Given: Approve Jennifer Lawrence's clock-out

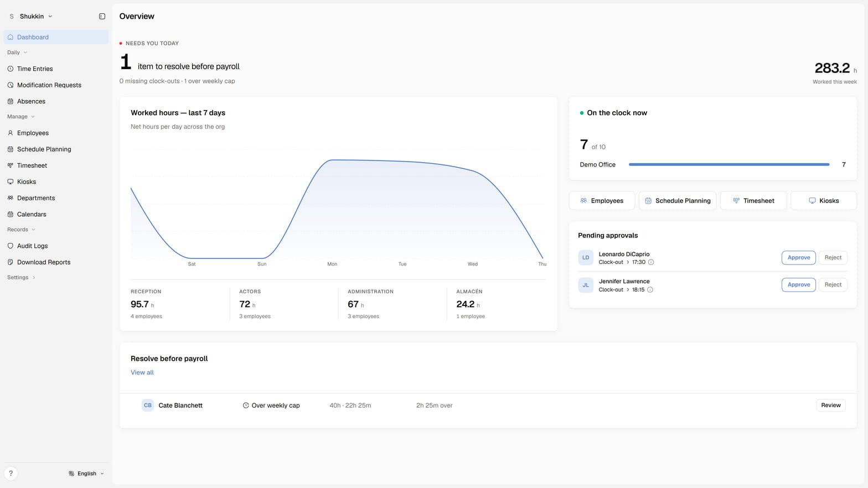Looking at the screenshot, I should pos(798,285).
